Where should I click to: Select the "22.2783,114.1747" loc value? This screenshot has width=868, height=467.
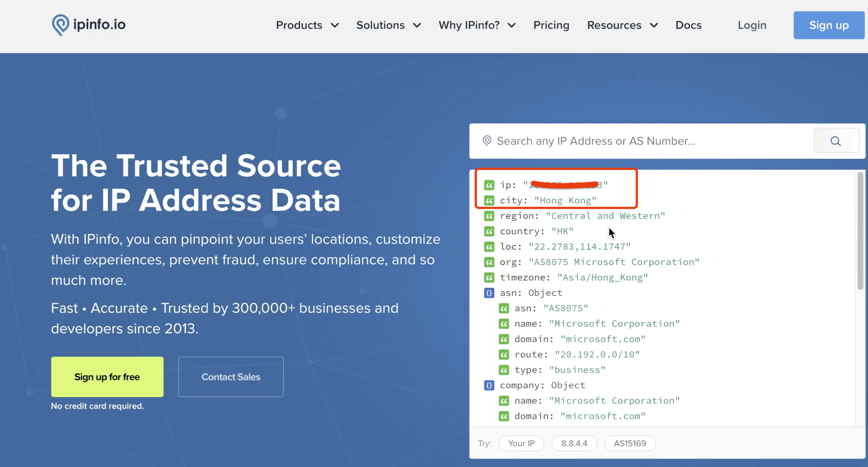click(x=580, y=247)
